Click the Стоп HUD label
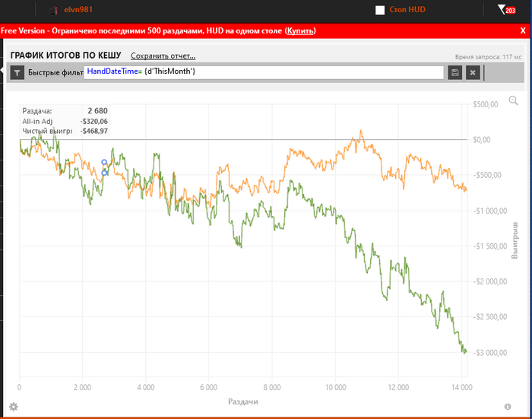The height and width of the screenshot is (419, 532). point(407,10)
